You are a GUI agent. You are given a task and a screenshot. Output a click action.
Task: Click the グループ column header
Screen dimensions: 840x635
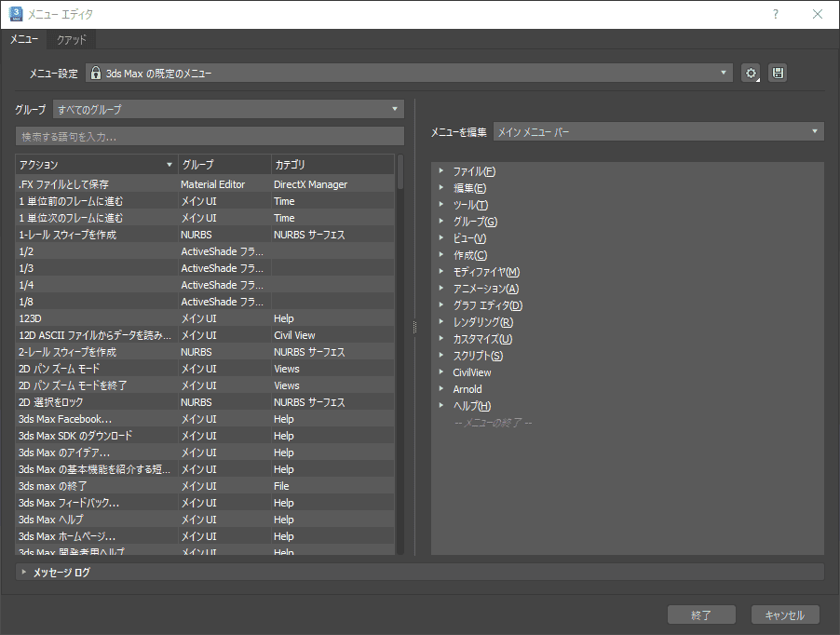[x=224, y=165]
